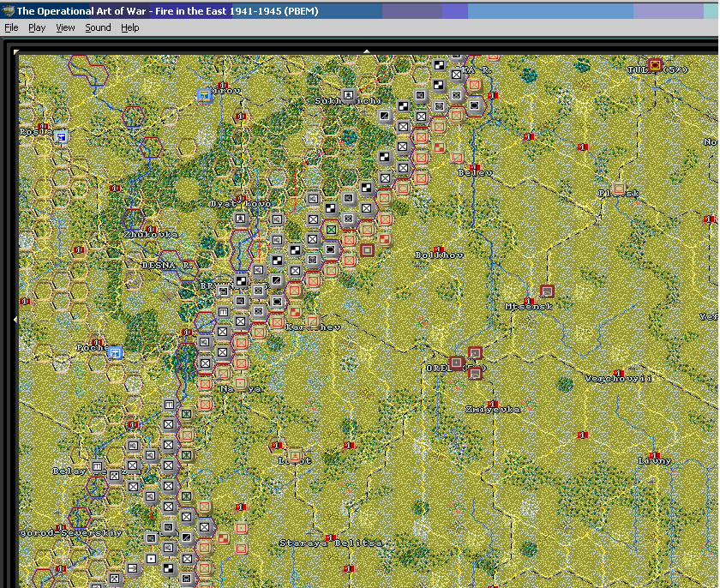Screen dimensions: 720x588
Task: Click the window title bar text
Action: click(168, 11)
